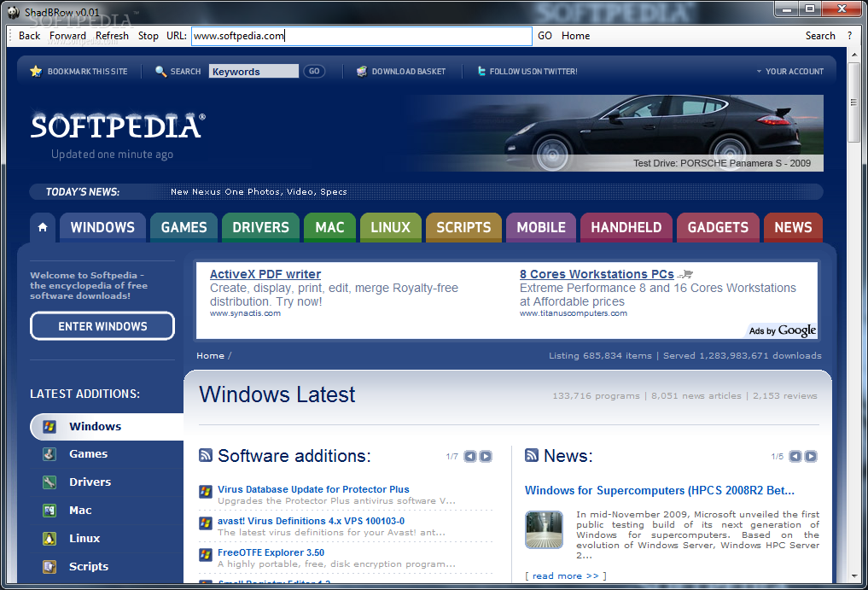Click the URL address field

click(x=362, y=36)
